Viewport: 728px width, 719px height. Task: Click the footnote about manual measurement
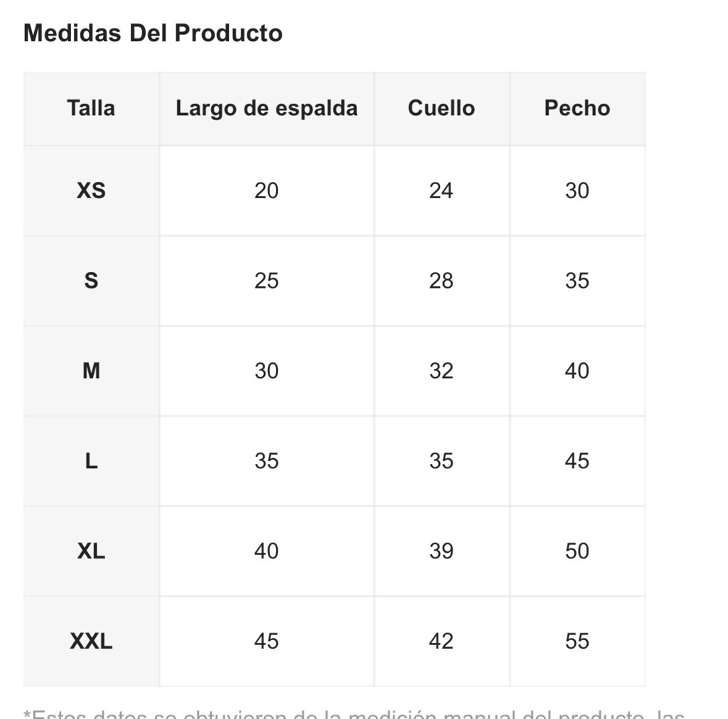(354, 713)
